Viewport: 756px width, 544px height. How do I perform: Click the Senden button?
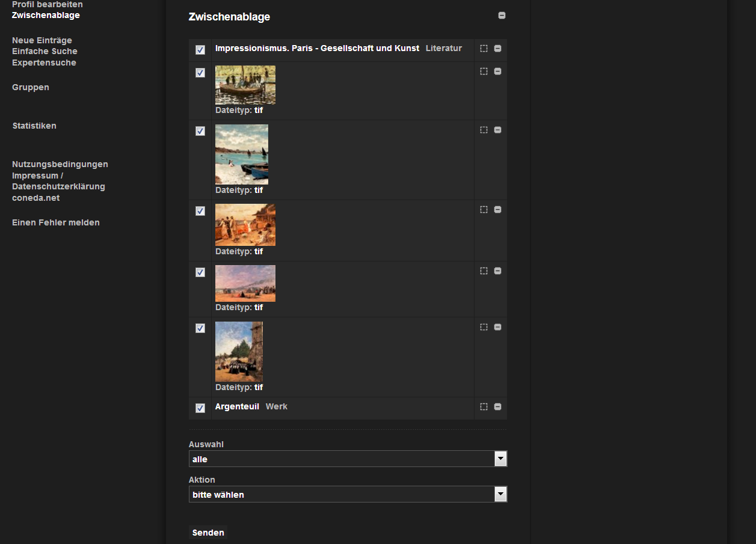pos(208,533)
